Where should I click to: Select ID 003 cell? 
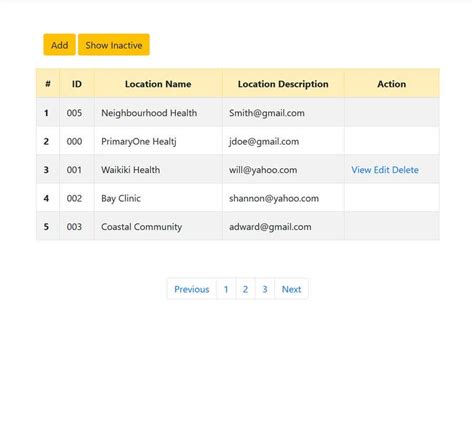coord(77,227)
